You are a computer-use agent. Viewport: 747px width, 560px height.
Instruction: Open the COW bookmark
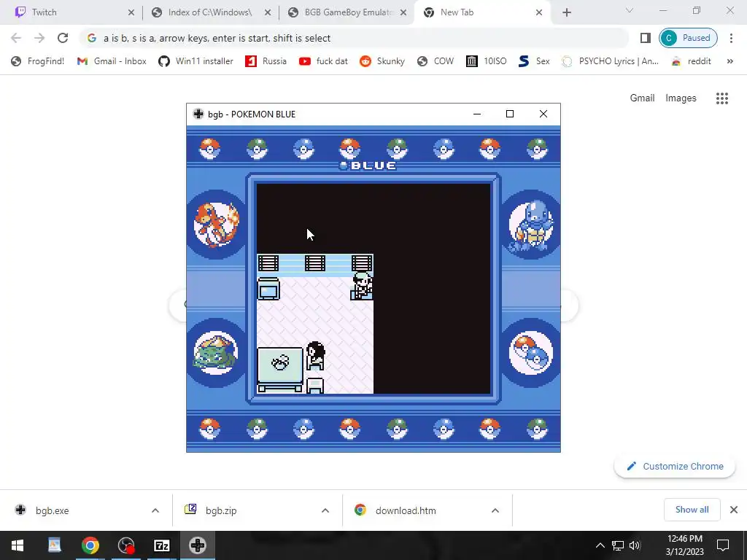click(x=436, y=61)
